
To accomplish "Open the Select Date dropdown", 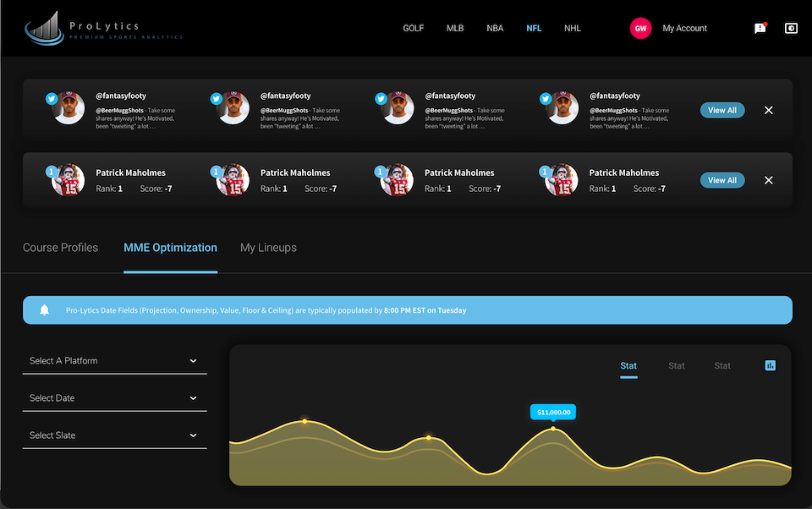I will [x=114, y=398].
